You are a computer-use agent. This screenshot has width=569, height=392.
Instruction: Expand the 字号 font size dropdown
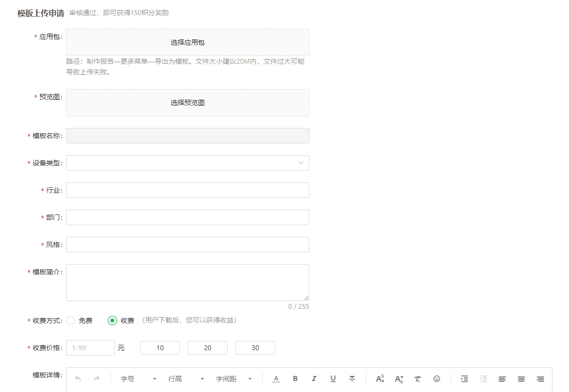point(139,379)
